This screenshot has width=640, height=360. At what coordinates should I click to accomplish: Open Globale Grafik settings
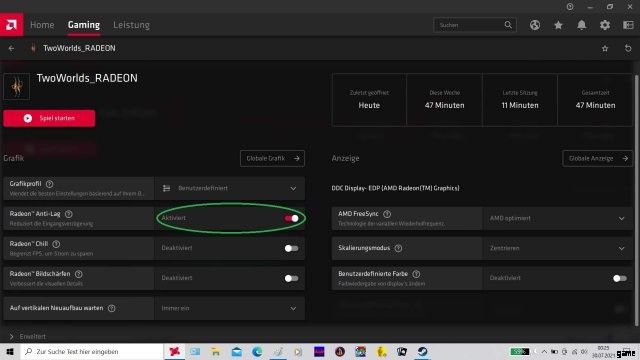tap(272, 158)
